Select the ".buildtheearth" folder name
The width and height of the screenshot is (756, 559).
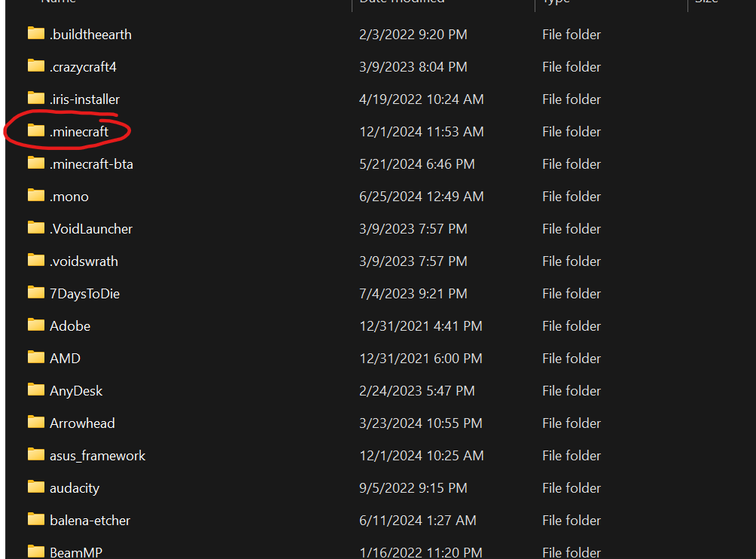(x=90, y=35)
